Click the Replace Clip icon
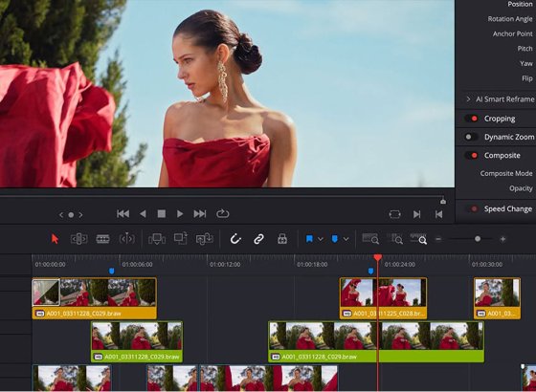 tap(205, 239)
